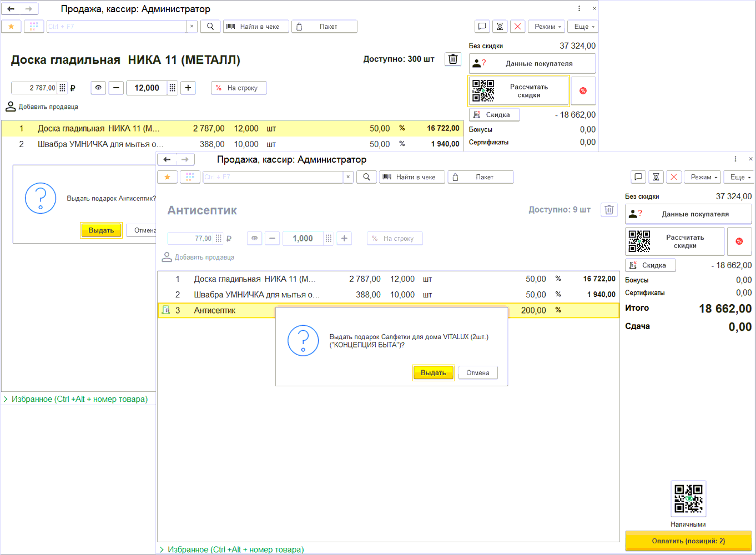This screenshot has height=555, width=756.
Task: Click the 'Пакет' button in the back window
Action: click(x=324, y=27)
